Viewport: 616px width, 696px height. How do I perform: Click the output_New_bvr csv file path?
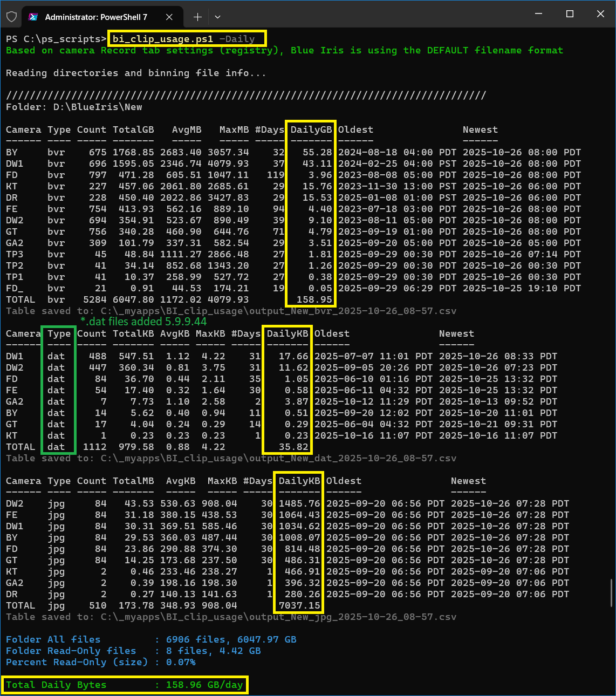(x=278, y=311)
